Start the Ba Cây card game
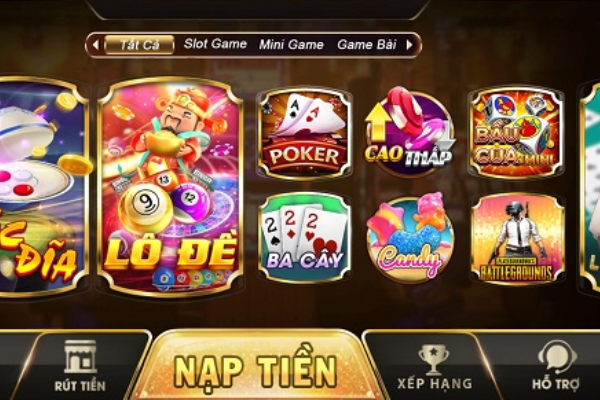Viewport: 600px width, 400px height. point(305,237)
